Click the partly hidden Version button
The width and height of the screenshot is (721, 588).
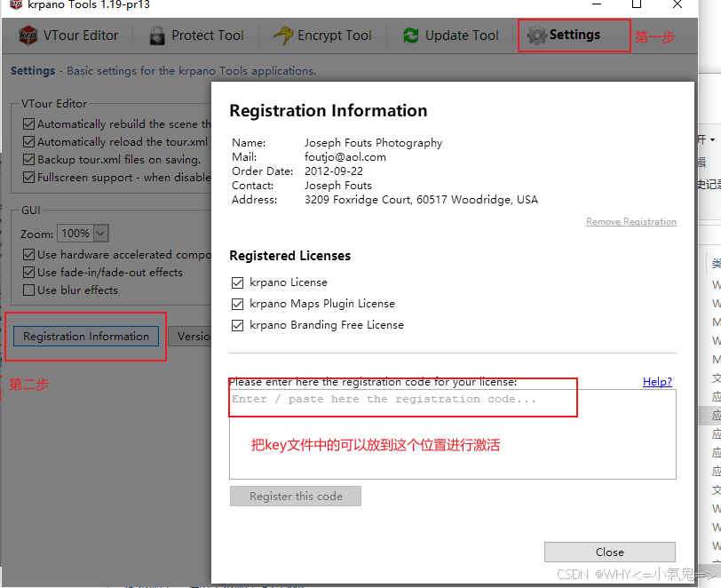(x=190, y=337)
